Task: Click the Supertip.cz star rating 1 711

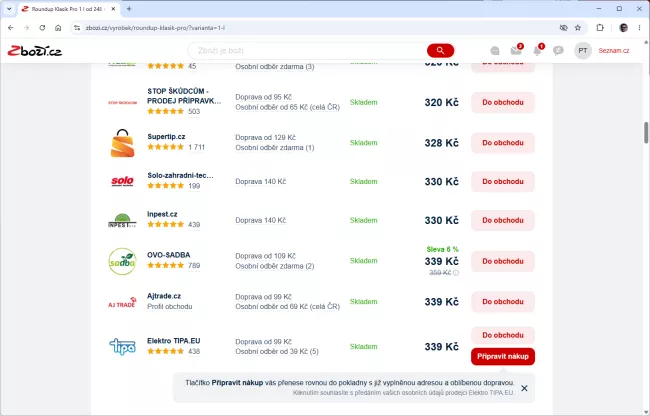Action: pos(176,147)
